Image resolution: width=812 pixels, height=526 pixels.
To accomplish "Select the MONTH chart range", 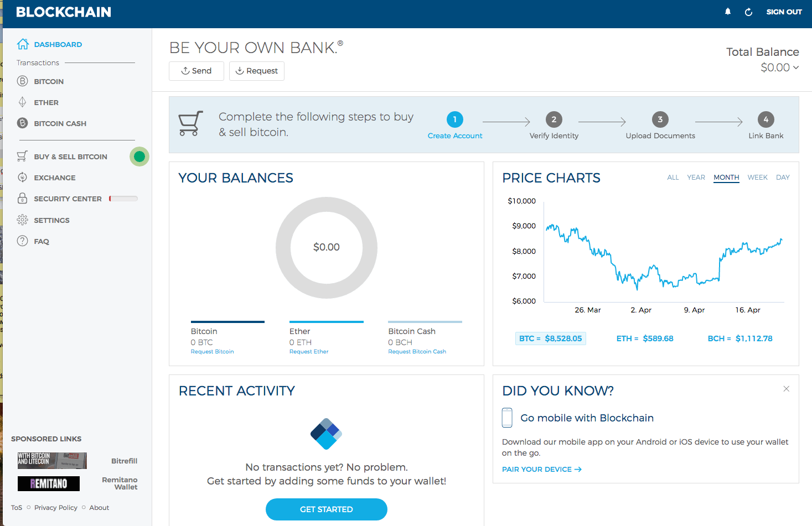I will click(726, 178).
